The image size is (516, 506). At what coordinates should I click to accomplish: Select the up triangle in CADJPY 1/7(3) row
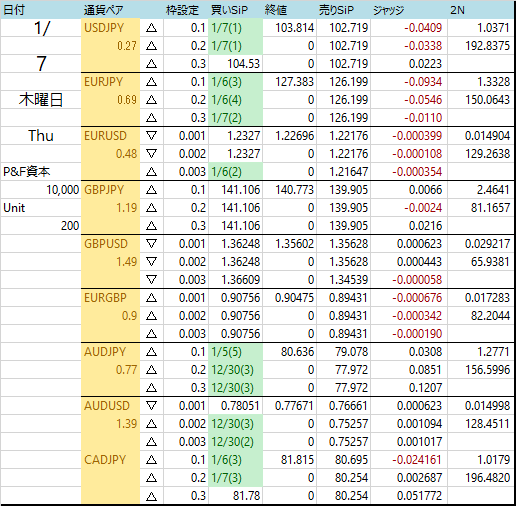151,478
